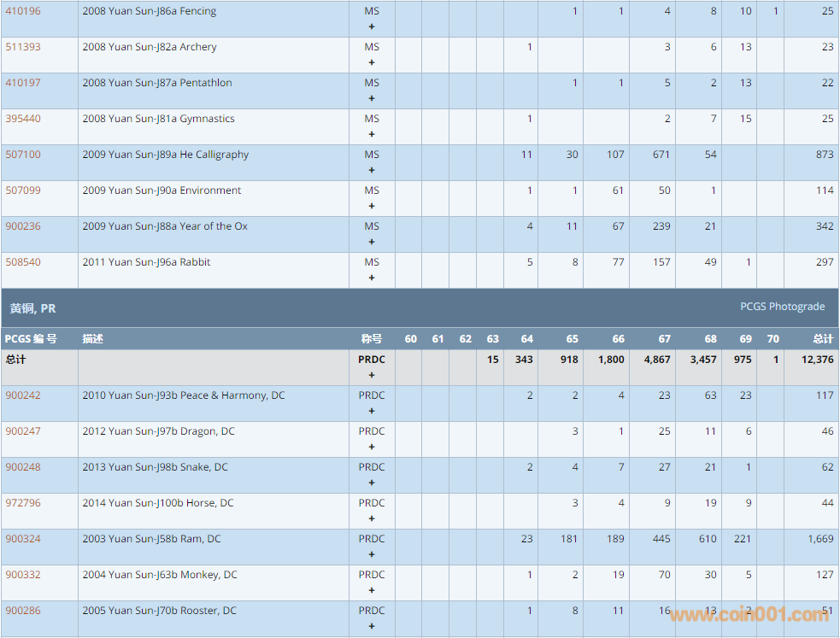Open PCGS number 900242 link
The width and height of the screenshot is (840, 638).
tap(23, 395)
